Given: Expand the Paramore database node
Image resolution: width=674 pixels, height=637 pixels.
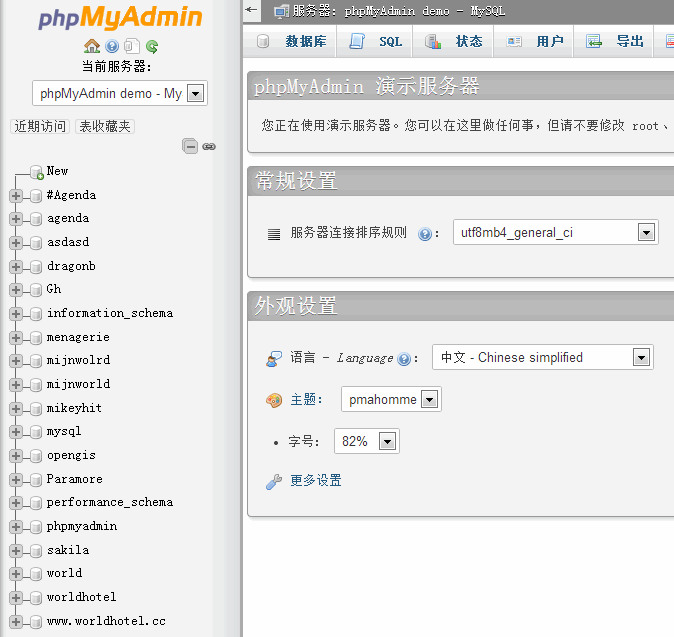Looking at the screenshot, I should pos(15,480).
